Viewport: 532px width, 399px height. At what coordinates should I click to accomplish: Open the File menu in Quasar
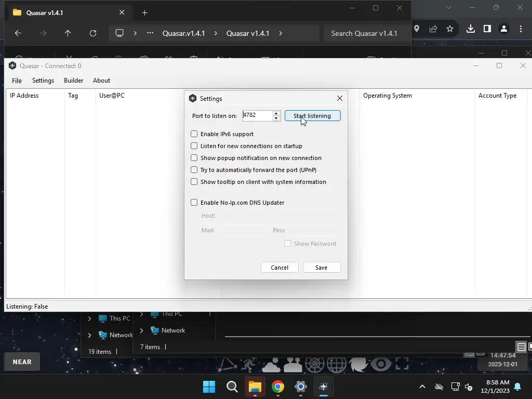point(17,81)
